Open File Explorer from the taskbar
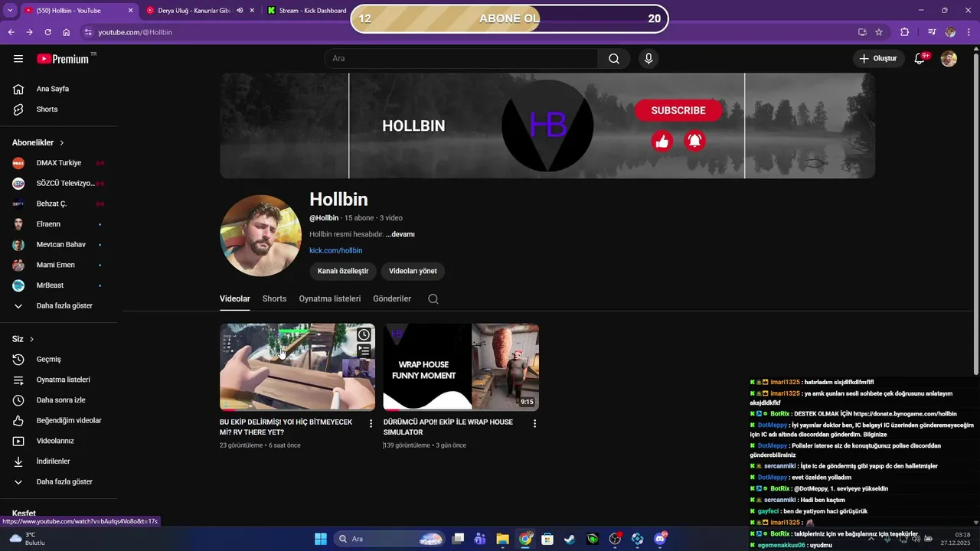 [502, 539]
